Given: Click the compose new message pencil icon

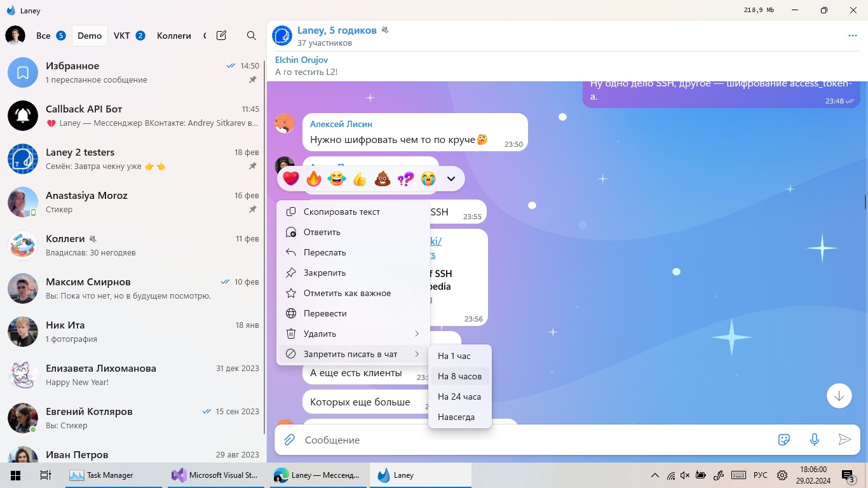Looking at the screenshot, I should click(x=221, y=36).
